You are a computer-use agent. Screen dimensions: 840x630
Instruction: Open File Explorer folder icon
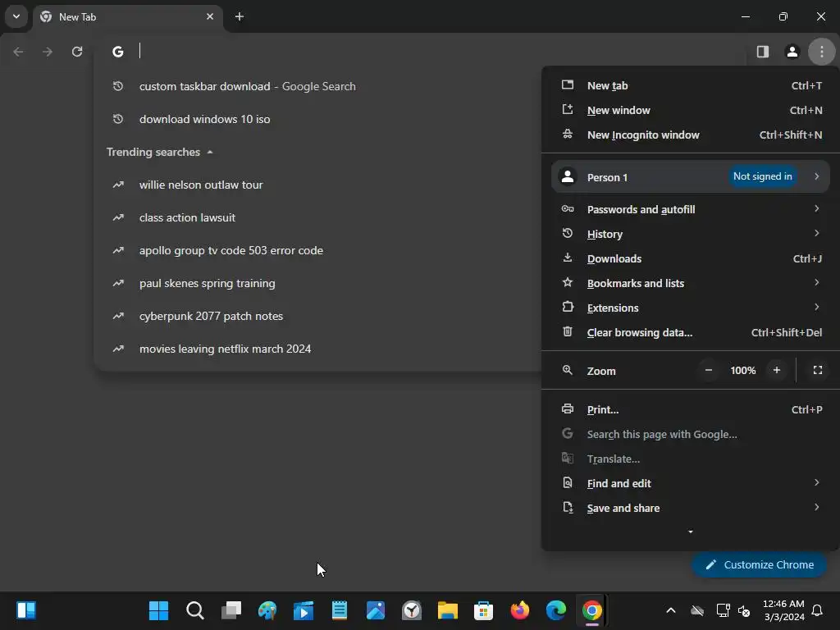[448, 610]
